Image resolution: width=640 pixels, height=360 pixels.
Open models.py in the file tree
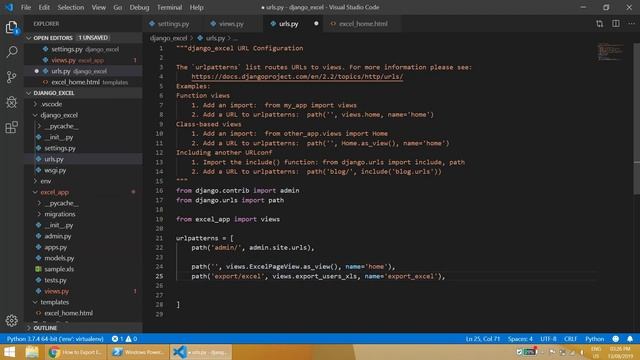(83, 258)
